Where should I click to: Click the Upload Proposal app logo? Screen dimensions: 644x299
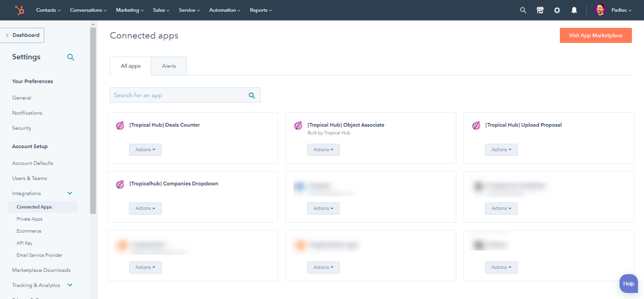click(x=476, y=126)
